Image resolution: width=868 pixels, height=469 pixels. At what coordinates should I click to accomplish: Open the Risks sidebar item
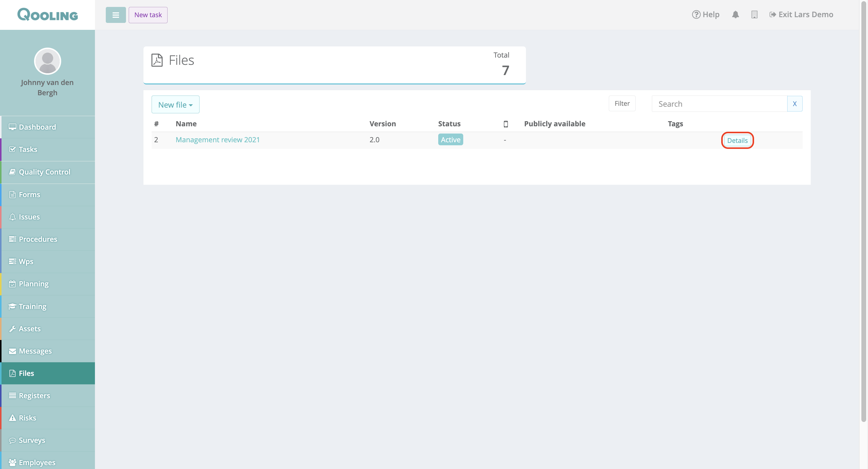(27, 418)
